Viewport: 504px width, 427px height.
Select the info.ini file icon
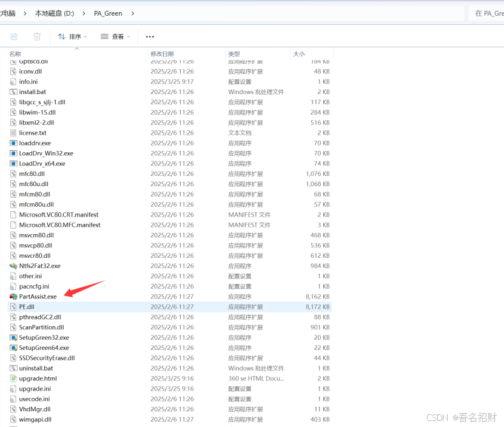(13, 82)
